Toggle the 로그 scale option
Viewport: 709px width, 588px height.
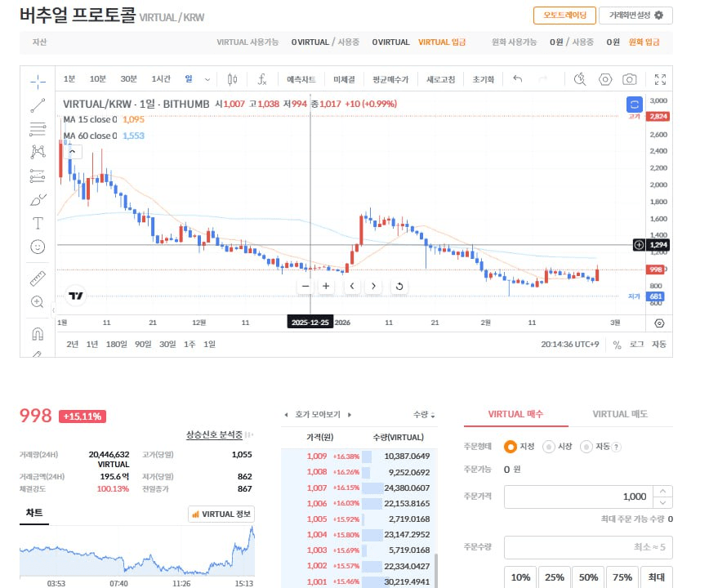(x=636, y=345)
